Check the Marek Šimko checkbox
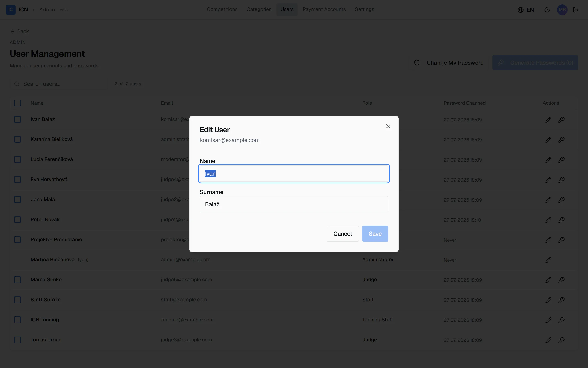 (x=18, y=280)
